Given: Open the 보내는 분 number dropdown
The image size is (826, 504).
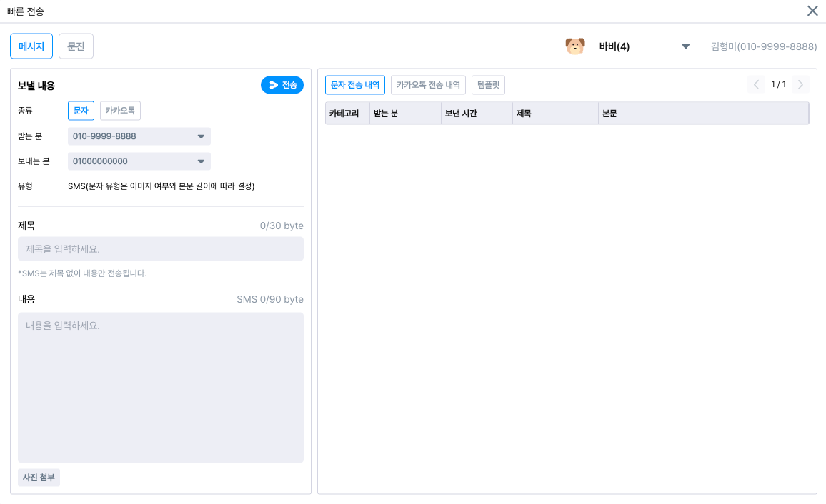Looking at the screenshot, I should 201,161.
